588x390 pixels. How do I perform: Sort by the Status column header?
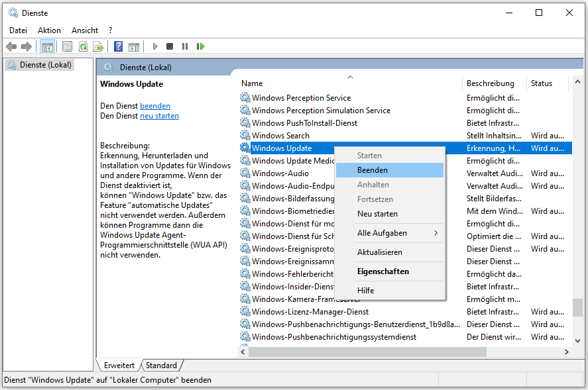click(x=548, y=83)
